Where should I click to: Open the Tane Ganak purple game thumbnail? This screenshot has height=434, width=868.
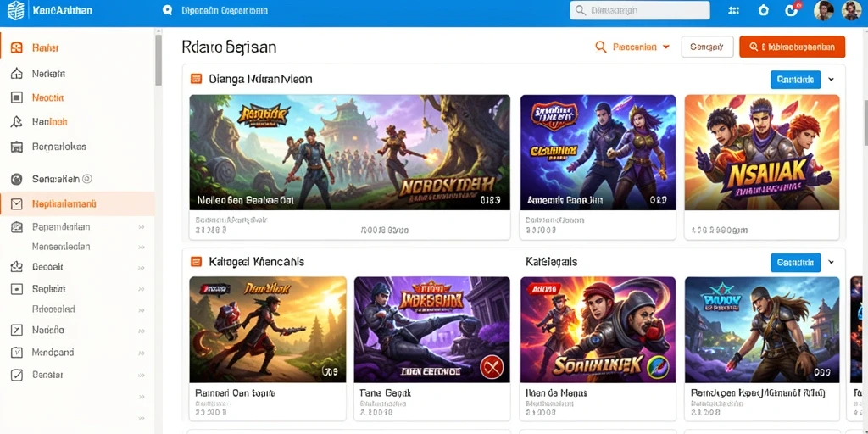pos(431,330)
